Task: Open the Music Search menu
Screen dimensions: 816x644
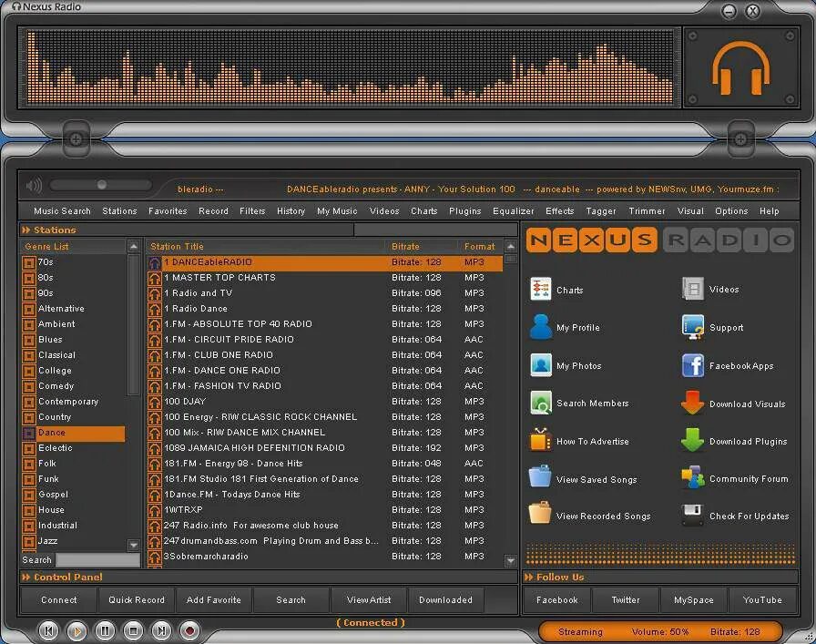Action: [x=62, y=210]
